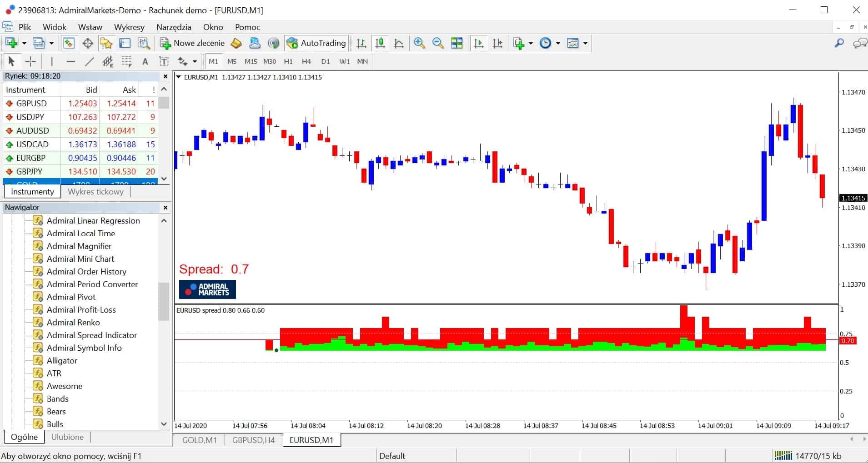The image size is (868, 463).
Task: Enable chart auto scroll
Action: coord(478,43)
